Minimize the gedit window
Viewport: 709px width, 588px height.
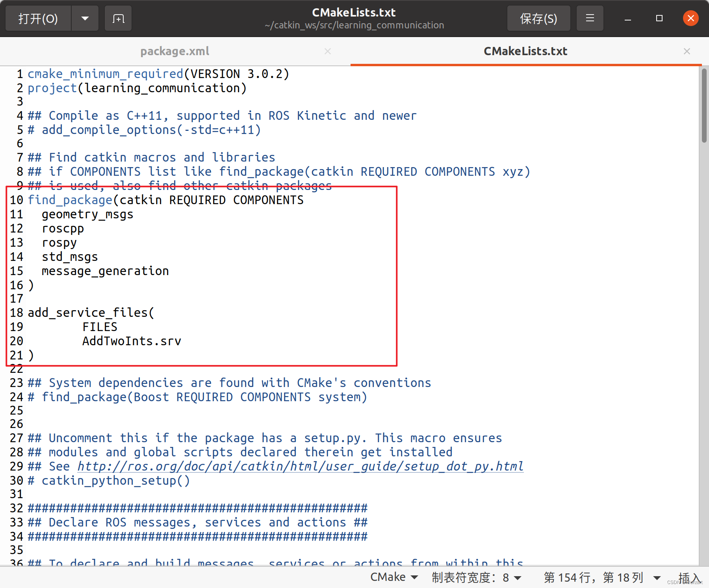[x=628, y=19]
